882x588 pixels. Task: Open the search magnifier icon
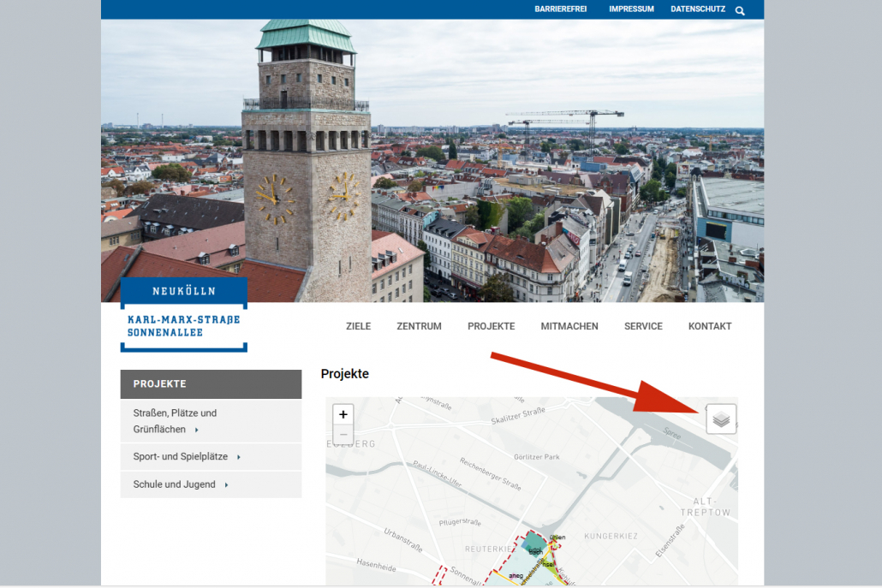pyautogui.click(x=740, y=10)
